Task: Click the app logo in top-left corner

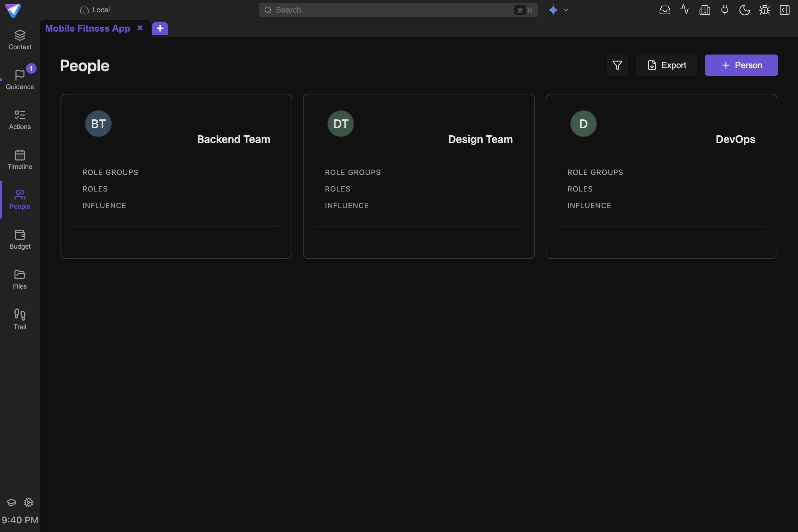Action: pyautogui.click(x=14, y=11)
